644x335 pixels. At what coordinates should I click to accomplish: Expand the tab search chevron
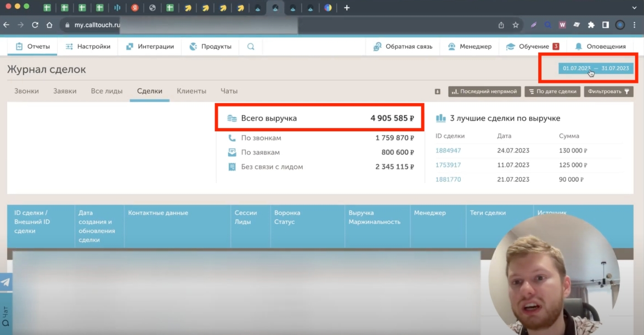click(635, 8)
